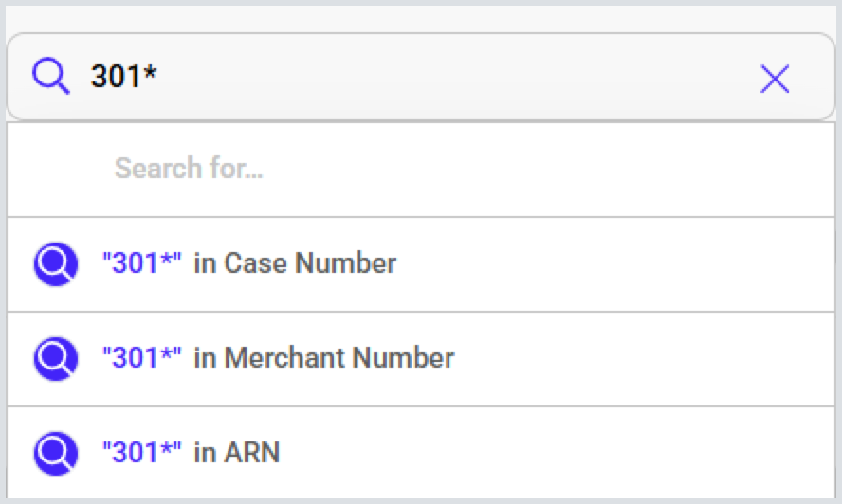This screenshot has height=504, width=842.
Task: Click the round search icon beside ARN
Action: [55, 453]
